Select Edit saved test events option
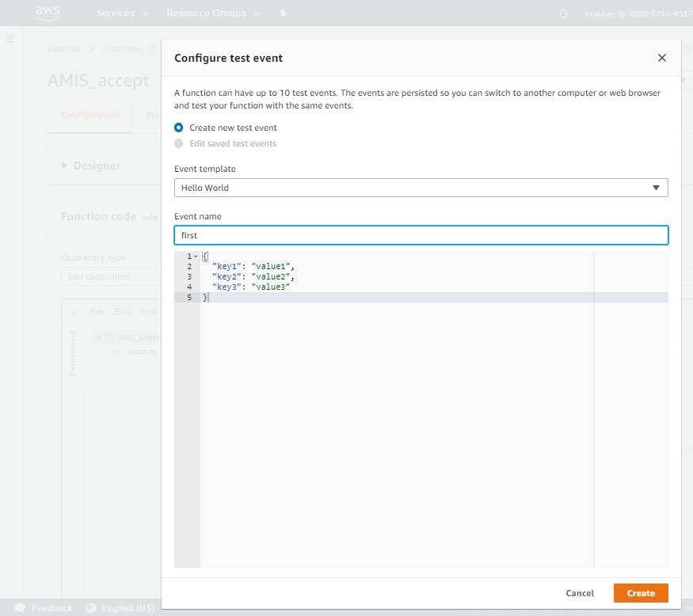Screen dimensions: 693x616 point(179,143)
